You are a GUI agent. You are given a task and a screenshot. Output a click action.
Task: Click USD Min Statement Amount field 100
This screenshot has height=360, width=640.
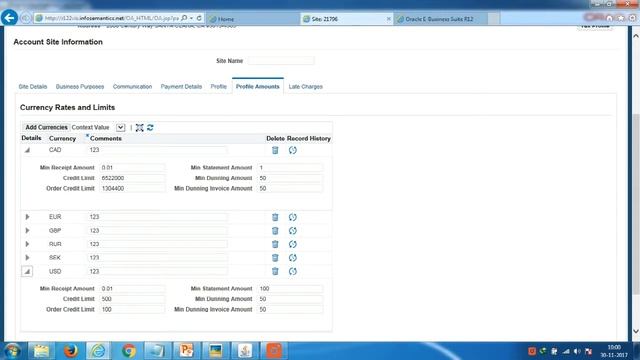coord(290,289)
